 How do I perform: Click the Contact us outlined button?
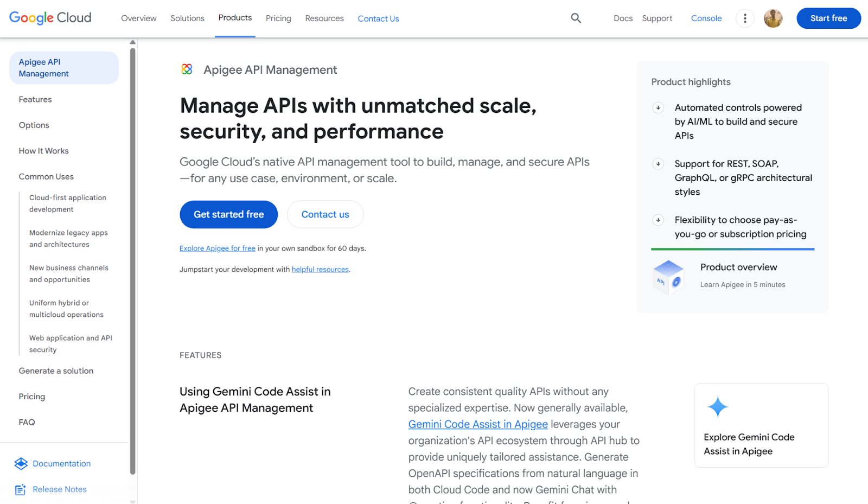pyautogui.click(x=325, y=214)
